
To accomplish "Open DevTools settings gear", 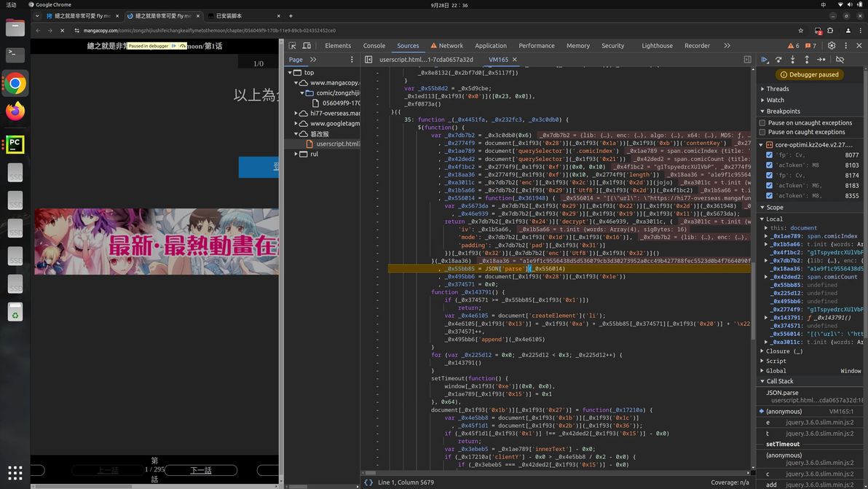I will pos(832,45).
